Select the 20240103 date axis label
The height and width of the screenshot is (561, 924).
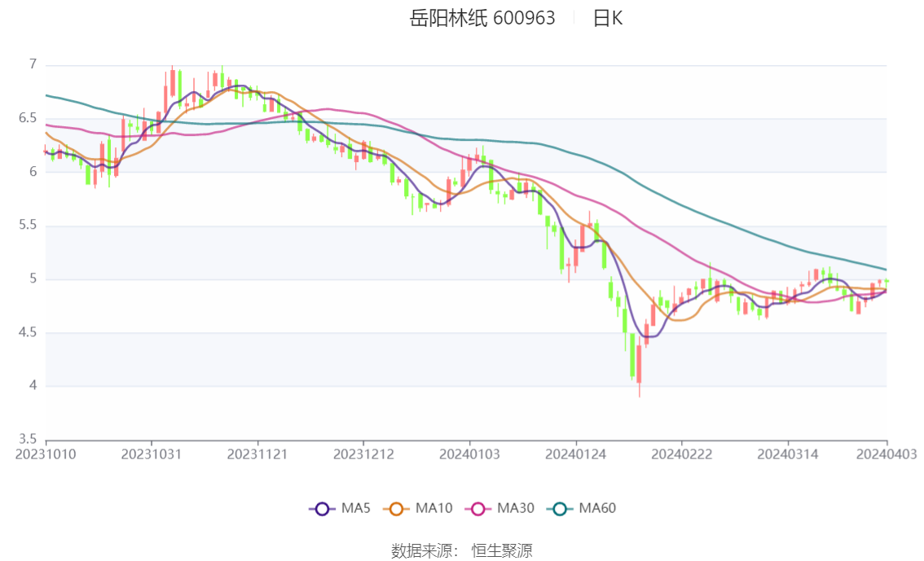point(469,455)
